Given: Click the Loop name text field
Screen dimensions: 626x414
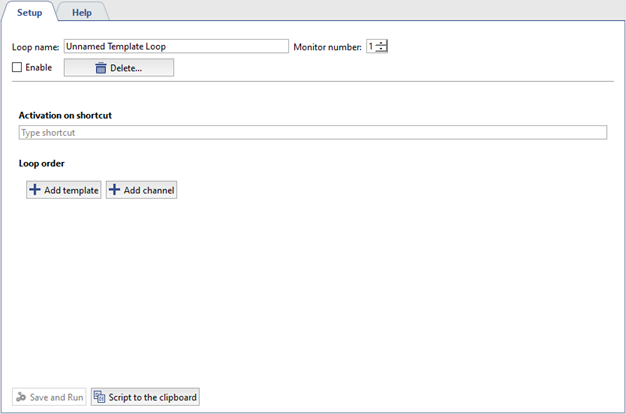Looking at the screenshot, I should pos(175,46).
